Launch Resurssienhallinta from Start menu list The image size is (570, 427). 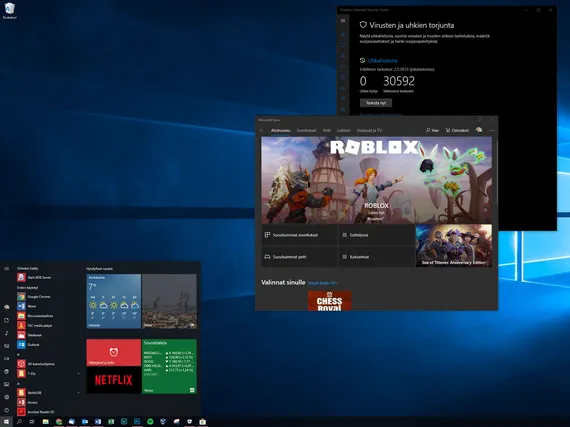(48, 316)
